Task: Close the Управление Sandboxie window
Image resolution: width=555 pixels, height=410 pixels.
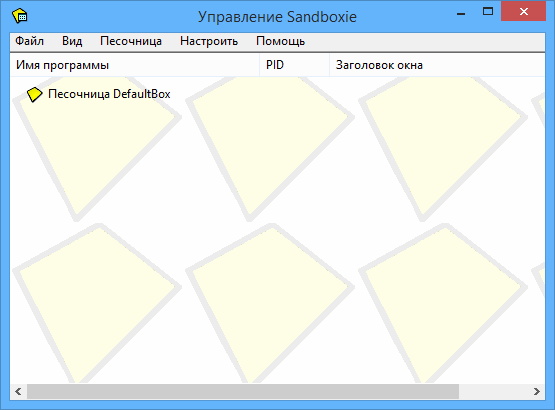Action: [523, 12]
